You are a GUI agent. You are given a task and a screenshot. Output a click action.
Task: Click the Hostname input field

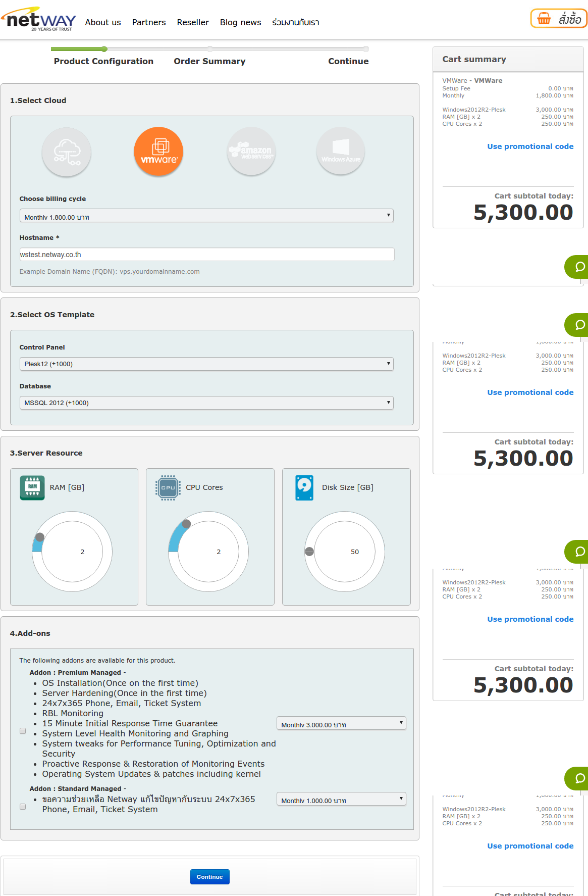click(x=207, y=255)
